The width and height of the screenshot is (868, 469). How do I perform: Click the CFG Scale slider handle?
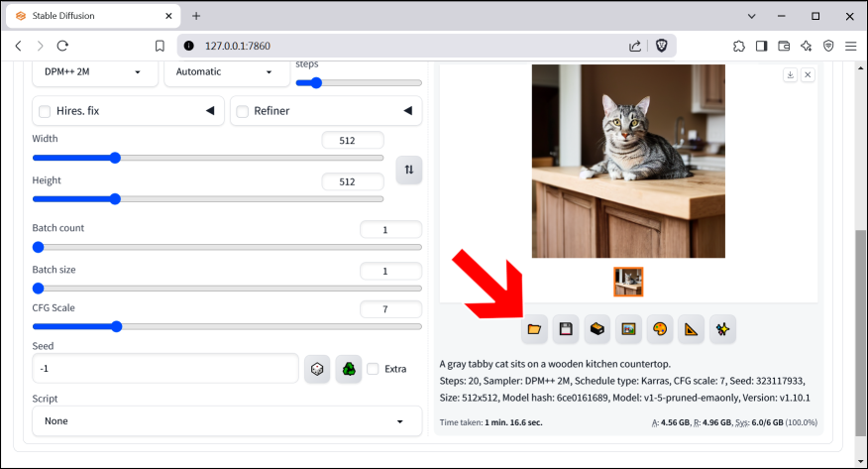tap(116, 326)
